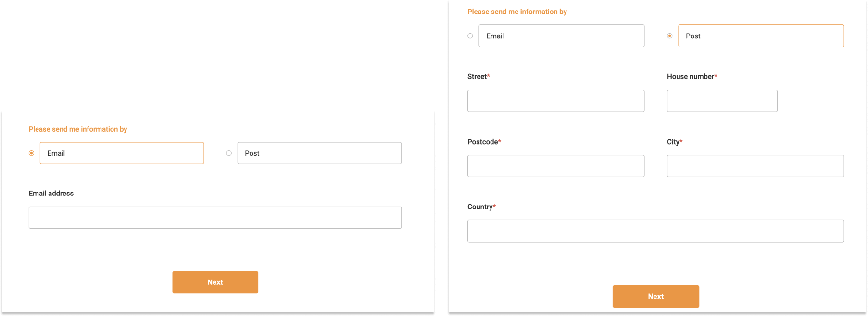Select the Email radio button on the right form
This screenshot has height=316, width=868.
[x=470, y=36]
